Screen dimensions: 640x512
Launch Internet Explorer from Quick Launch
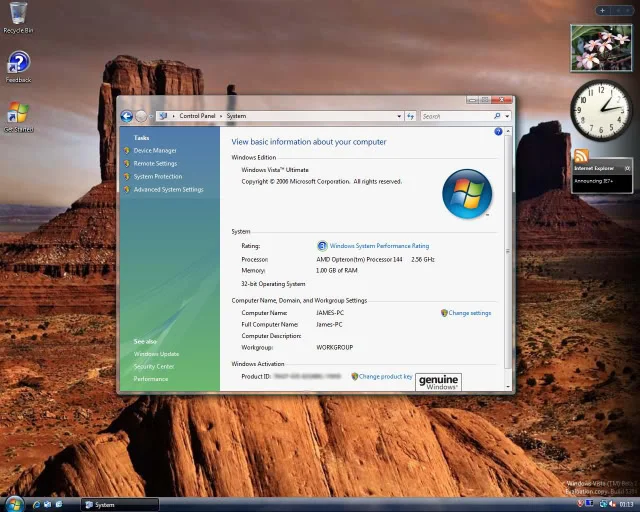pyautogui.click(x=36, y=505)
